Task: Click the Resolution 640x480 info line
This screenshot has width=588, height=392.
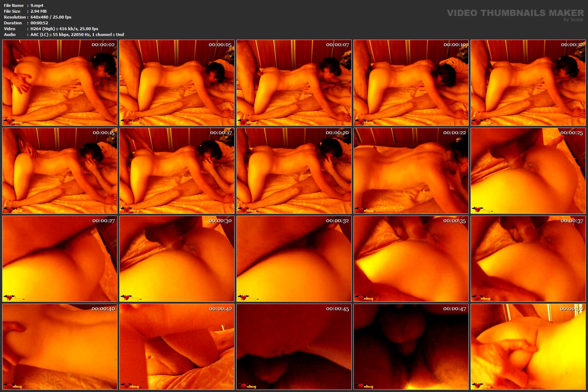Action: pos(51,17)
